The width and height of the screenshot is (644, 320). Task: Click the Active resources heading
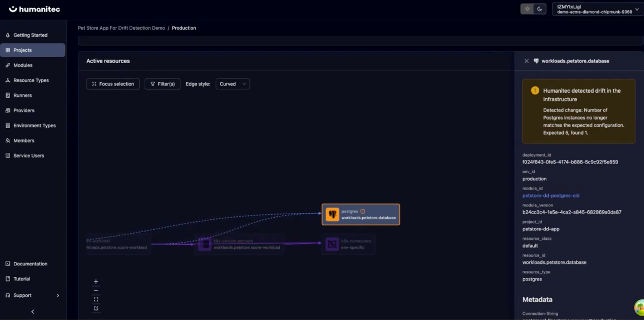click(x=108, y=61)
